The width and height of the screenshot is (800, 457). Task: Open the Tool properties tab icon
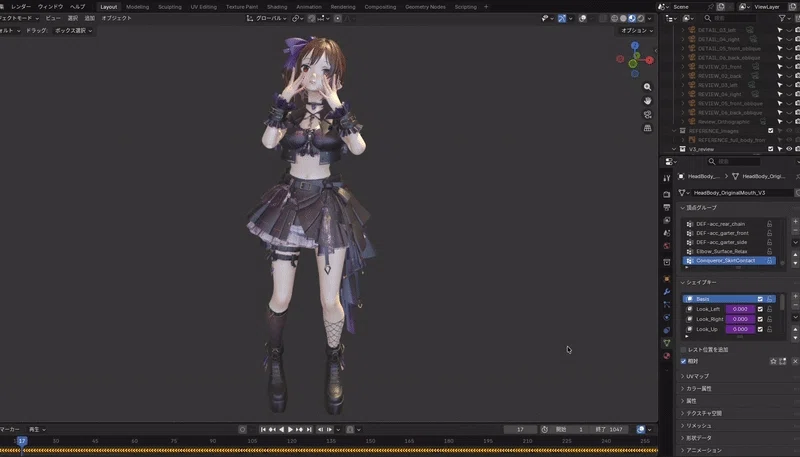point(666,178)
